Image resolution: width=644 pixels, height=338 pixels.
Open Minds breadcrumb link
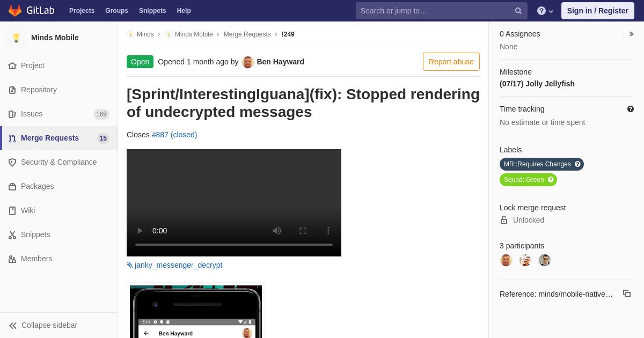tap(145, 34)
